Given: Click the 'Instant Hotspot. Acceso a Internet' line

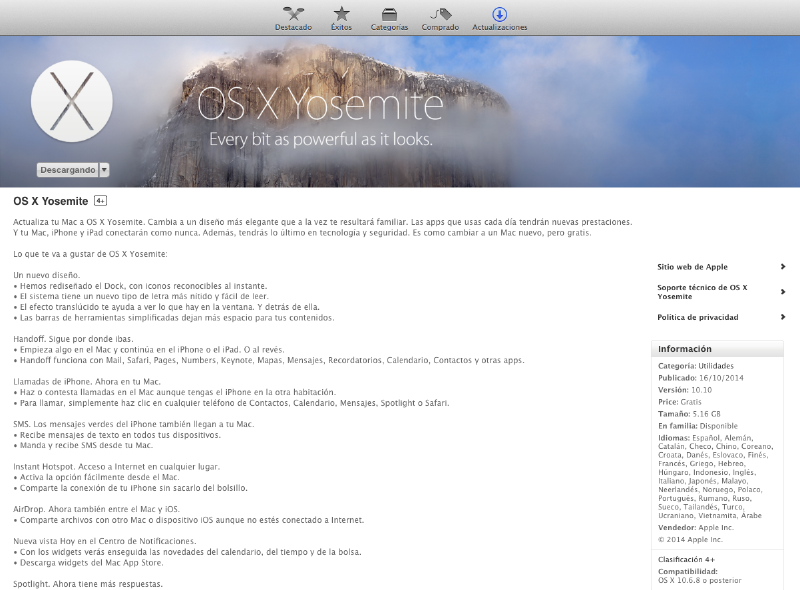Looking at the screenshot, I should [116, 466].
